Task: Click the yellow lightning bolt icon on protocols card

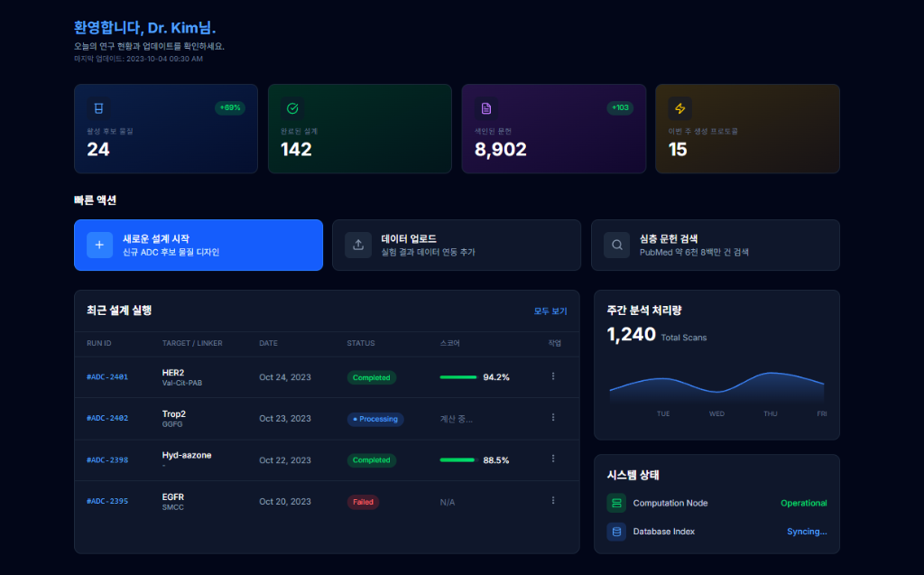Action: [x=679, y=108]
